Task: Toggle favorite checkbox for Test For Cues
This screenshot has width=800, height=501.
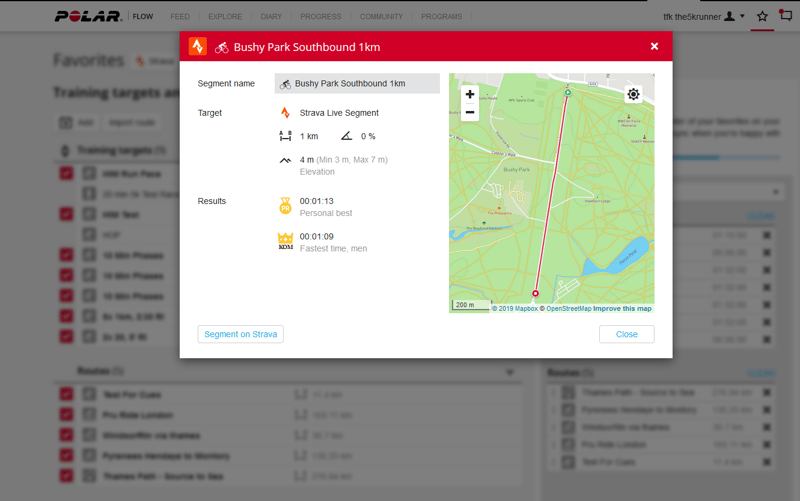Action: pos(66,394)
